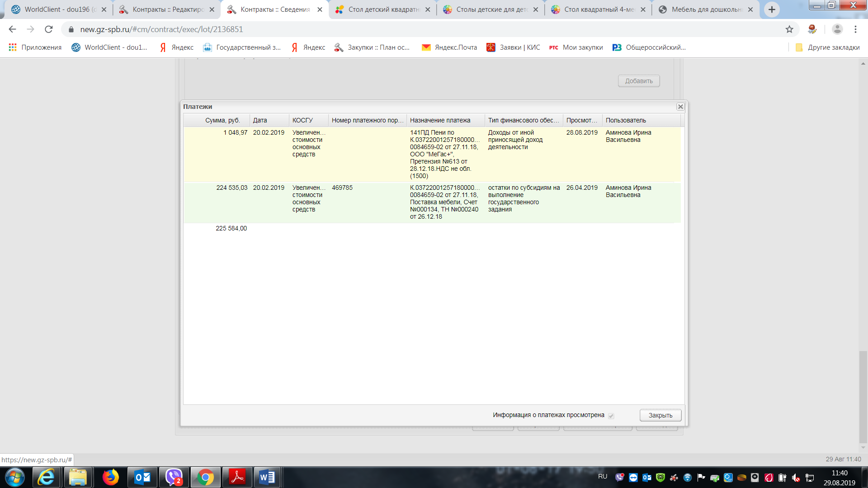The image size is (868, 488).
Task: Open 'Яндекс.Почта' bookmark
Action: point(449,47)
